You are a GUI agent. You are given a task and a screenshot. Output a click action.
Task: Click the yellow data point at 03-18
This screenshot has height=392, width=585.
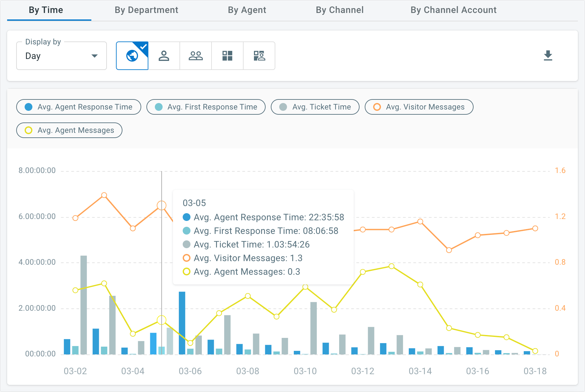[535, 351]
